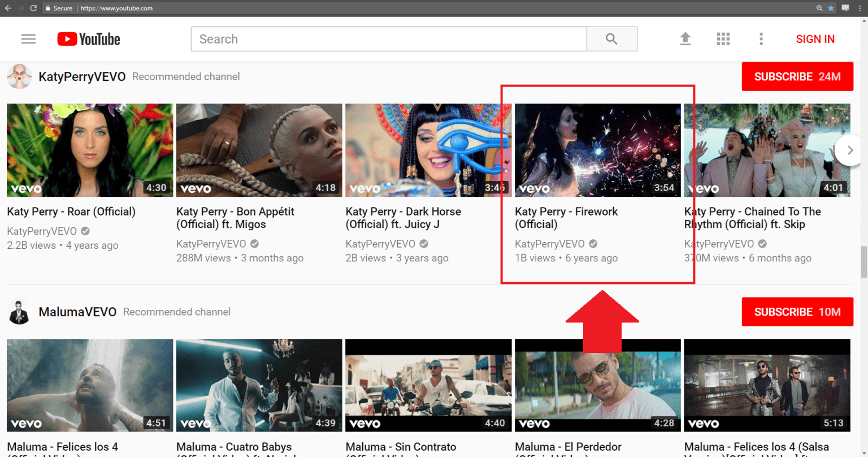Open title Chained To The Rhythm ft. Skip
This screenshot has height=457, width=868.
point(753,218)
